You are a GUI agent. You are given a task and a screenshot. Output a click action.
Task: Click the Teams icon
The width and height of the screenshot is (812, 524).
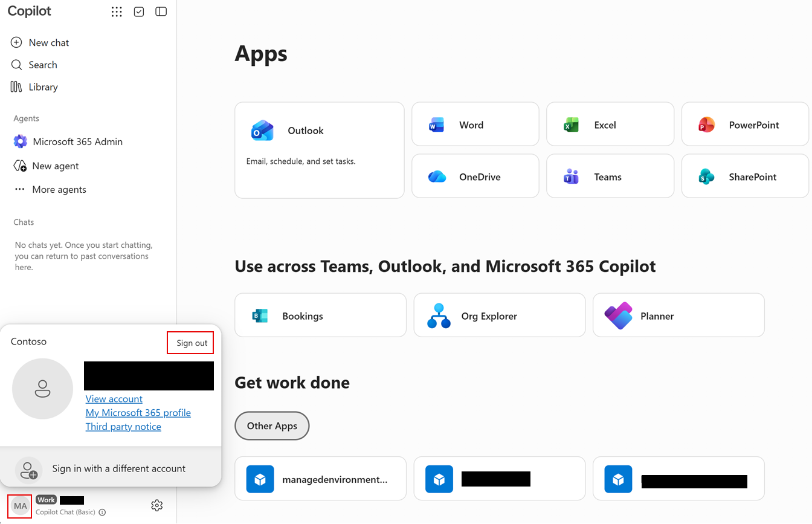click(x=571, y=176)
